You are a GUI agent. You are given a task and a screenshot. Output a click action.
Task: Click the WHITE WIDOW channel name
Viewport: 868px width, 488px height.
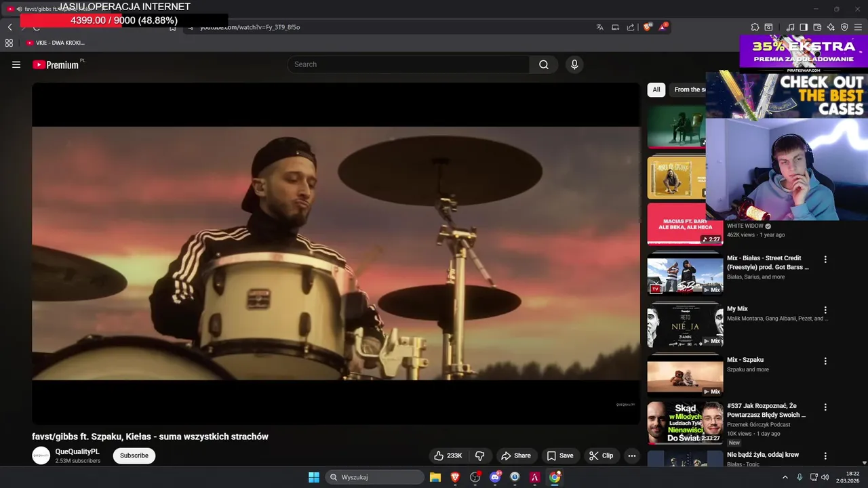[x=745, y=226]
